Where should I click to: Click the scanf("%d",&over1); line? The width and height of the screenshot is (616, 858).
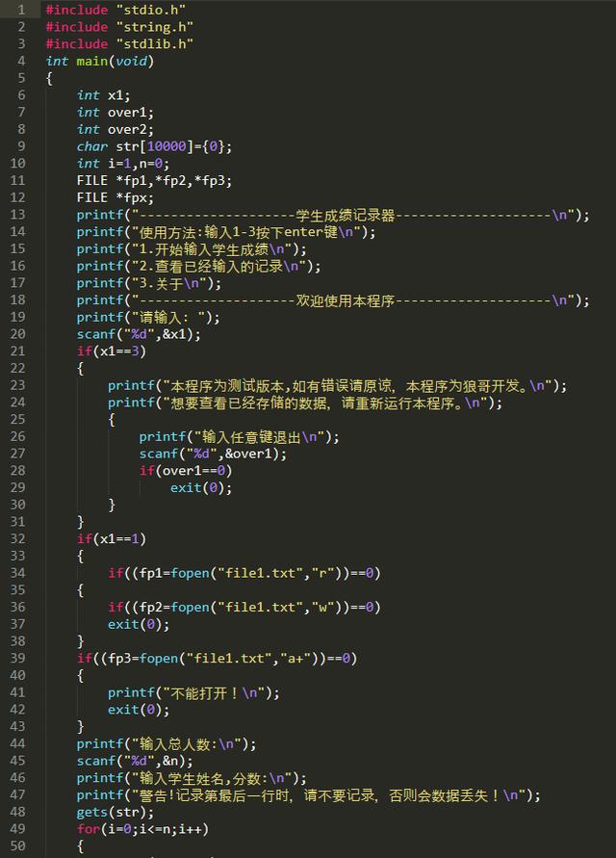tap(213, 454)
